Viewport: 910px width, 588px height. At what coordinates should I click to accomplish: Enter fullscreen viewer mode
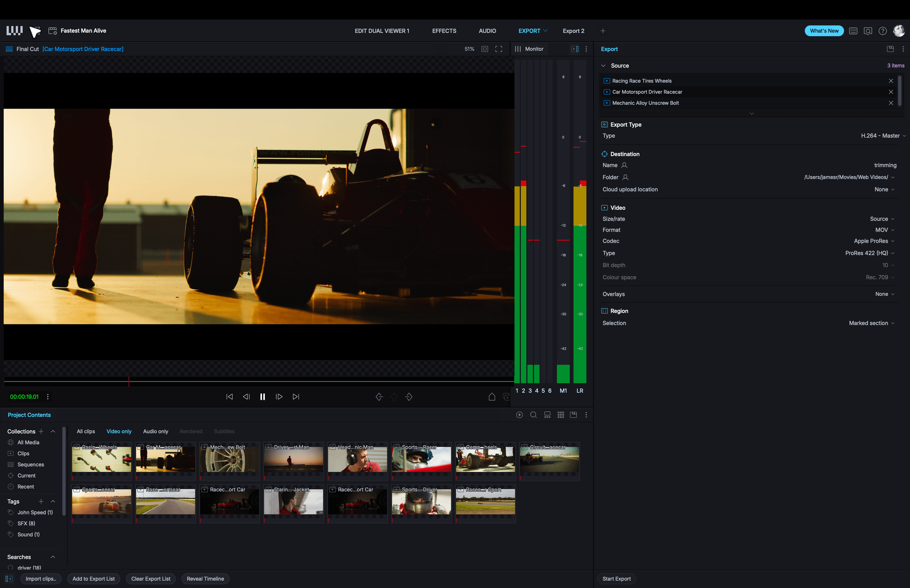(x=499, y=49)
